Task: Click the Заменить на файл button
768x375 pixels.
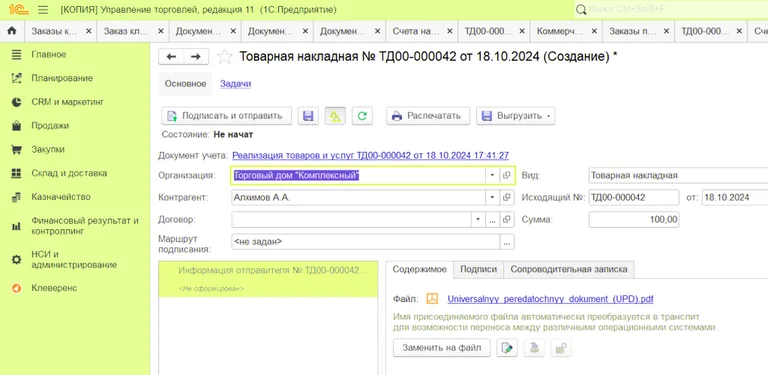Action: pyautogui.click(x=441, y=348)
